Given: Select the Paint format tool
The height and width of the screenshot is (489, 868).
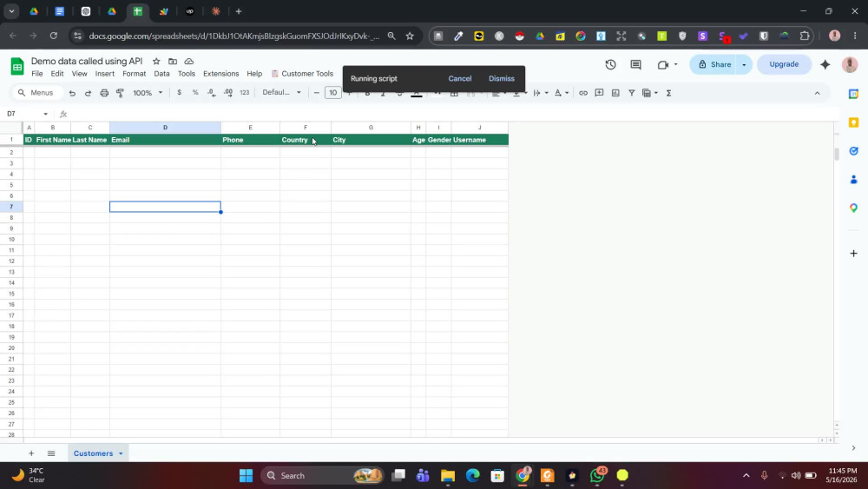Looking at the screenshot, I should pos(120,93).
